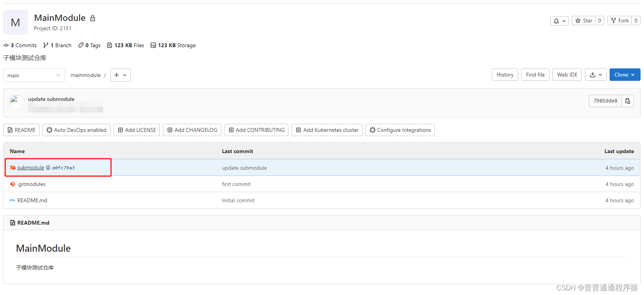644x295 pixels.
Task: Open the fork count badge
Action: click(636, 21)
